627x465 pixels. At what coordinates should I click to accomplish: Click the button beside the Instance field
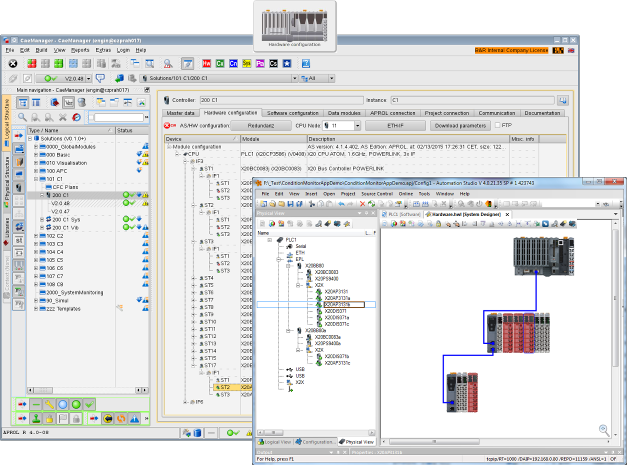(563, 100)
